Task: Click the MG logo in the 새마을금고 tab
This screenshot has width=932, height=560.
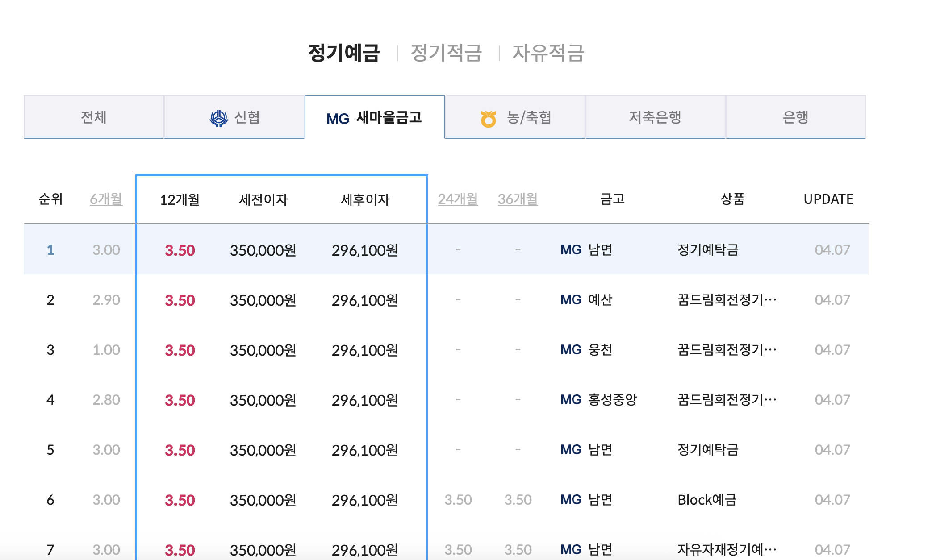Action: tap(338, 119)
